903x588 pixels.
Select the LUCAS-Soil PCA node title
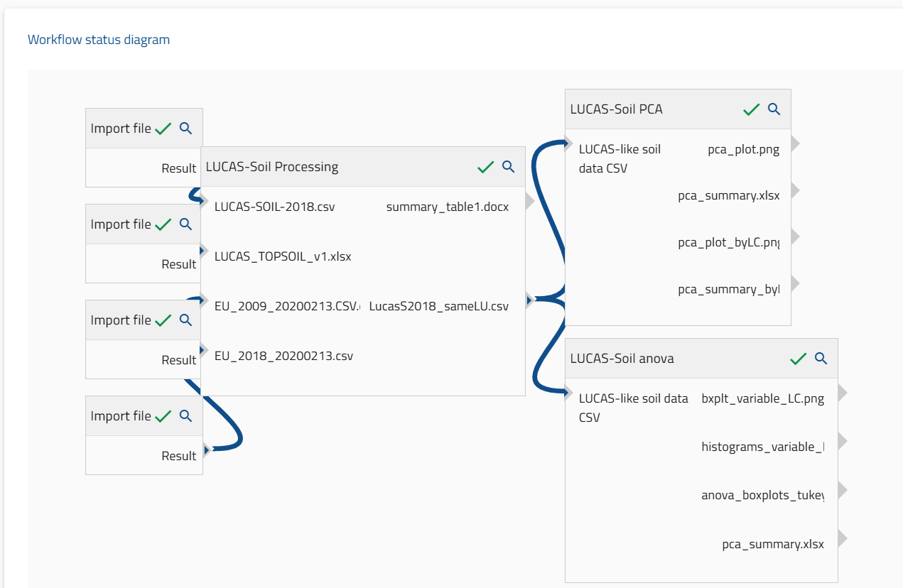pyautogui.click(x=617, y=109)
